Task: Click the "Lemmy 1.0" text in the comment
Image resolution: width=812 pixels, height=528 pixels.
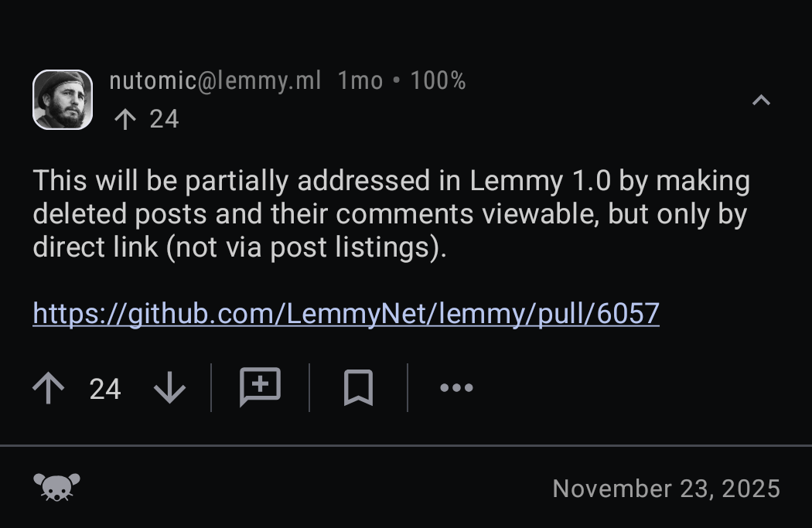Action: 540,181
